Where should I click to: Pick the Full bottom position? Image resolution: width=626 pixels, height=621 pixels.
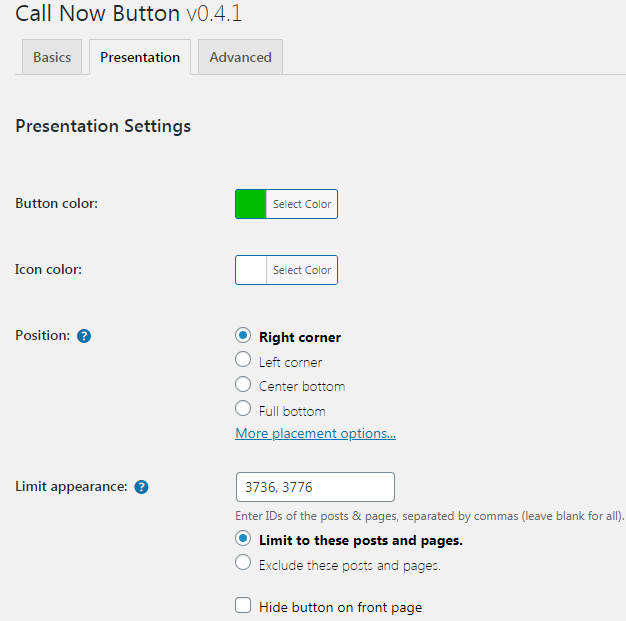tap(243, 409)
